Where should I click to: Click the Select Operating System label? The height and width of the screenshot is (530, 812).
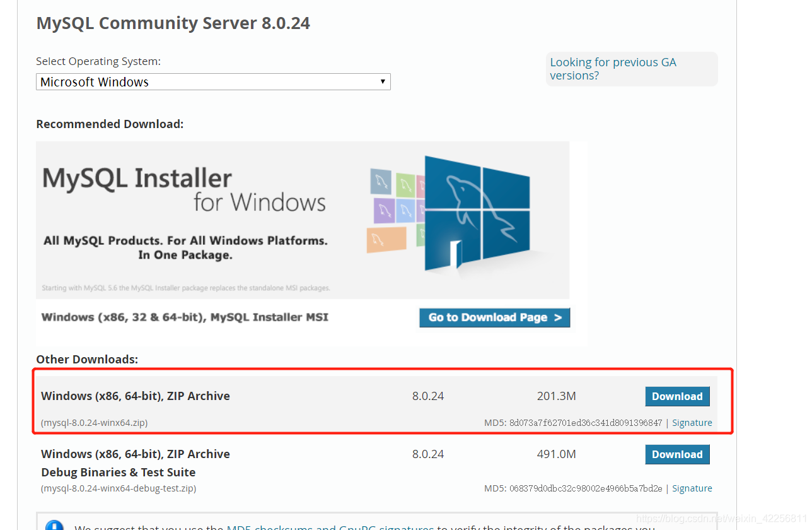[x=98, y=61]
